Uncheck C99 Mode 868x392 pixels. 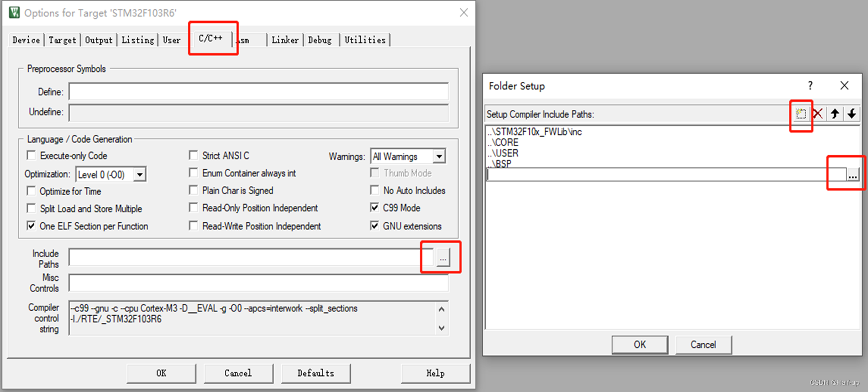click(x=375, y=208)
